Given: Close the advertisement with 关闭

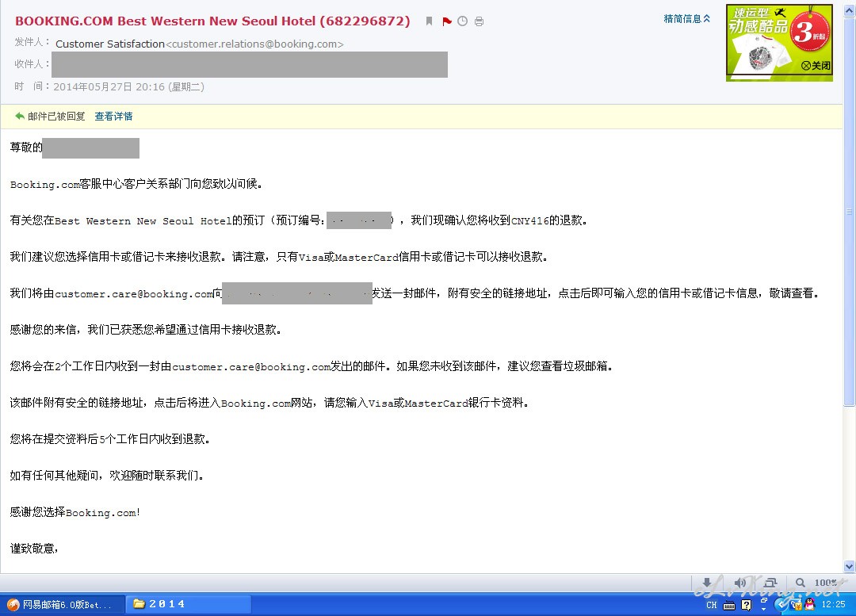Looking at the screenshot, I should 816,66.
